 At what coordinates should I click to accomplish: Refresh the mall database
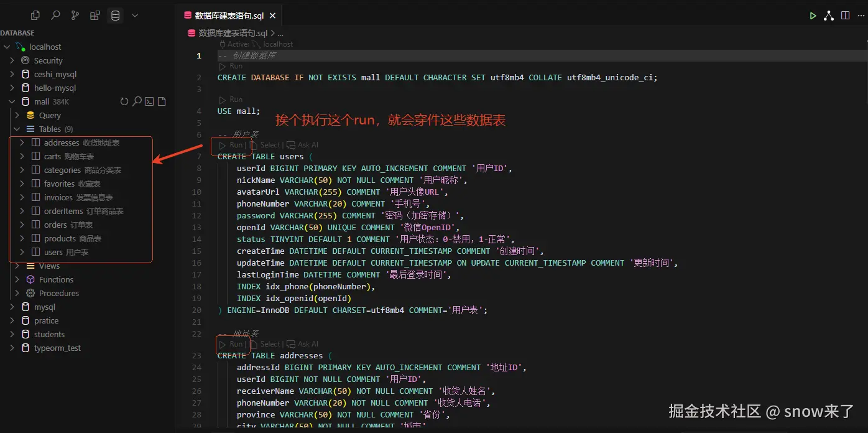click(x=124, y=101)
